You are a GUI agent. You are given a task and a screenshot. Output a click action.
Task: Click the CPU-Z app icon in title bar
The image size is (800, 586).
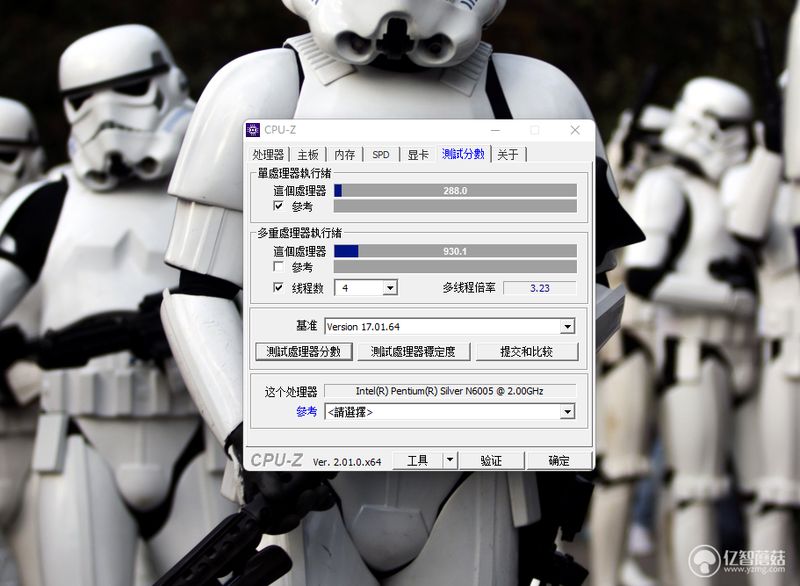[253, 130]
